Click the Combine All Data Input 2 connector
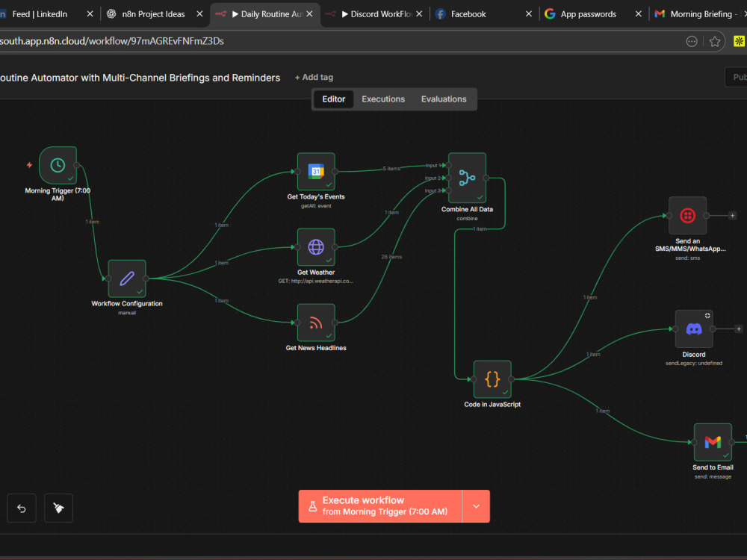Screen dimensions: 747x560 [x=448, y=178]
